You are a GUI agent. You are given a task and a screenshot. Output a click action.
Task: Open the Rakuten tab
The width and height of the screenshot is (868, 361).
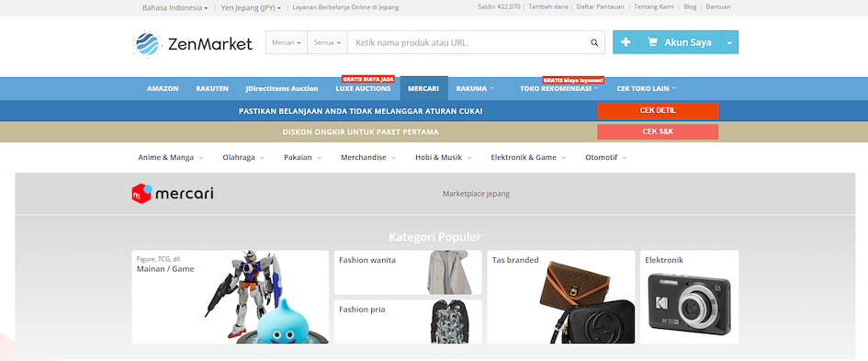coord(212,88)
